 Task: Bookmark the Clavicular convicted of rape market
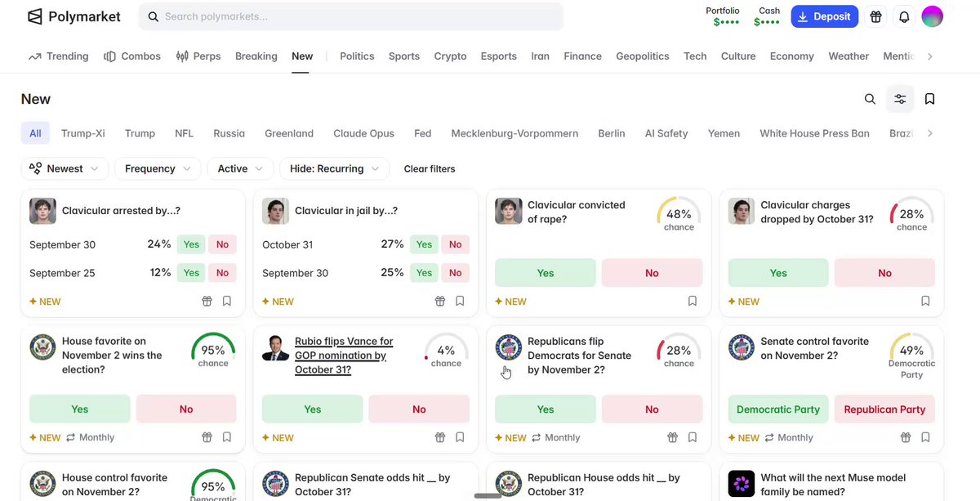693,301
